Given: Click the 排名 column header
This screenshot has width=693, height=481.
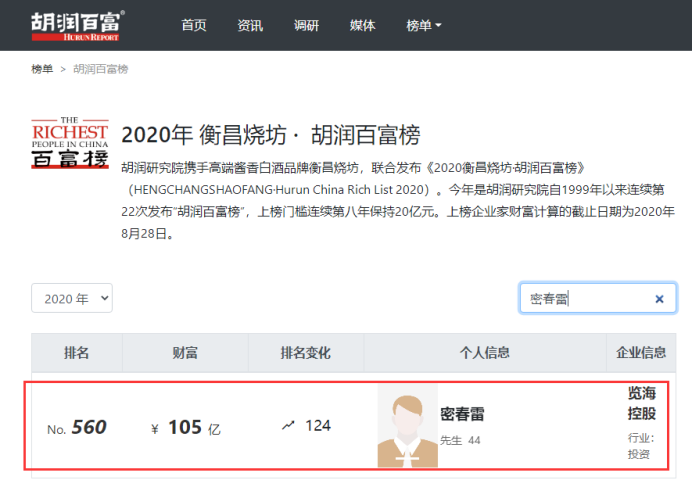Looking at the screenshot, I should click(x=76, y=353).
